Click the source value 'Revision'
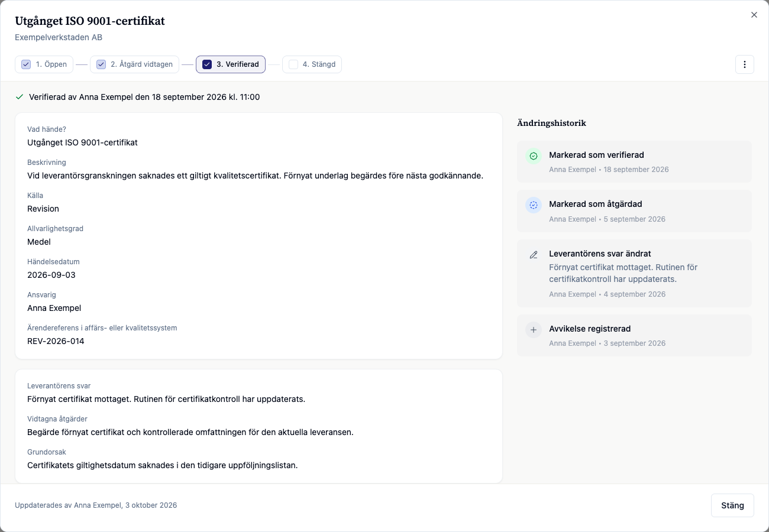Viewport: 769px width, 532px height. 43,209
